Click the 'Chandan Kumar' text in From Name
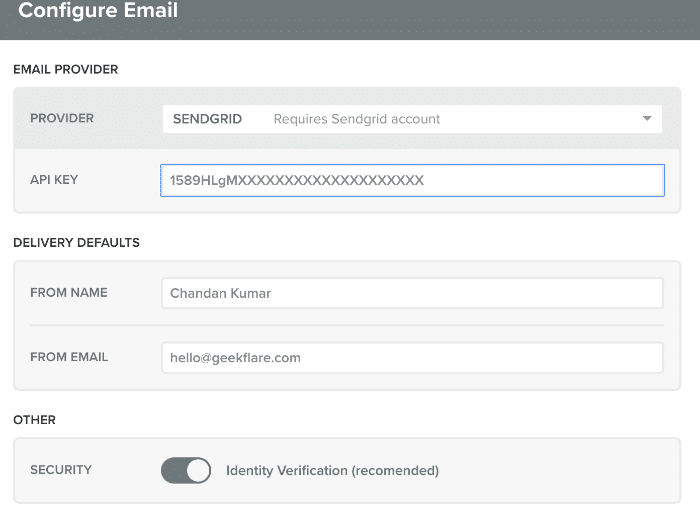The image size is (700, 512). click(x=221, y=293)
